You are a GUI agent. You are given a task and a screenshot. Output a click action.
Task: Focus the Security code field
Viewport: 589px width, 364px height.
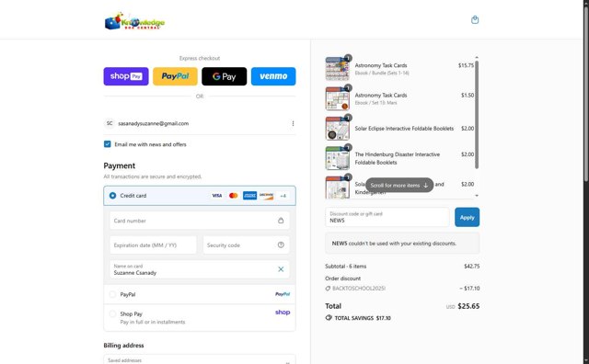pos(246,245)
